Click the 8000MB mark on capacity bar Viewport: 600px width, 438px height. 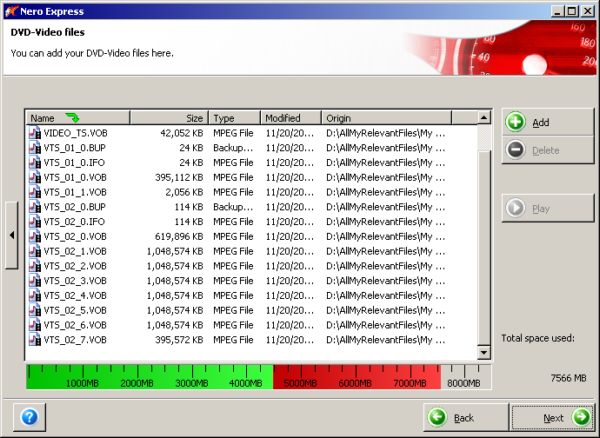(x=464, y=383)
